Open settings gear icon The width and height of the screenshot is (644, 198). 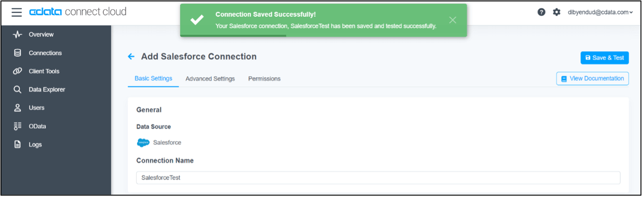[x=556, y=13]
